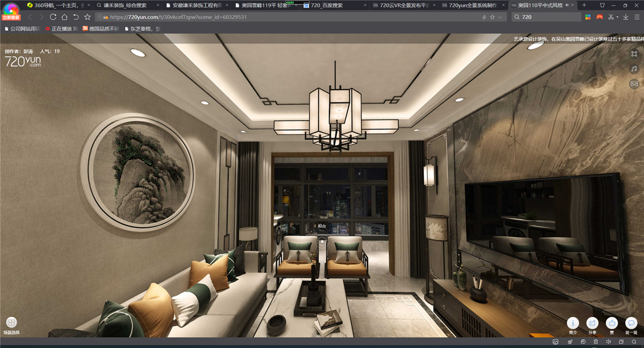Screen dimensions: 644x348
Task: Toggle VR glasses mode
Action: (x=634, y=84)
